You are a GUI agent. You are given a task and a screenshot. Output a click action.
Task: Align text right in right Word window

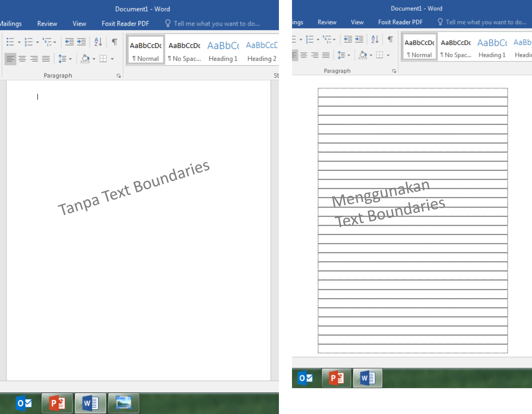(315, 55)
